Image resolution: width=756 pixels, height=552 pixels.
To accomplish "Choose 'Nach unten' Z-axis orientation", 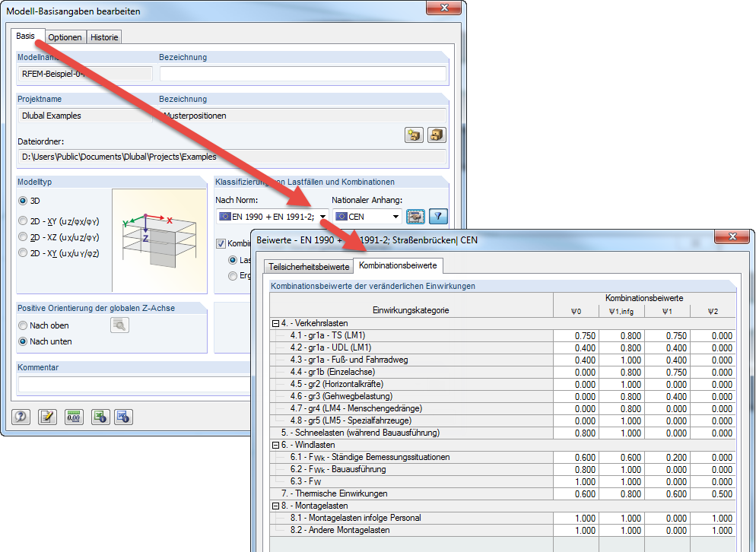I will [23, 341].
